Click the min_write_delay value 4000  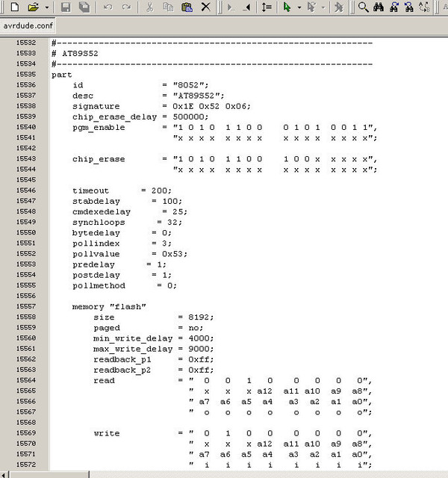point(201,338)
